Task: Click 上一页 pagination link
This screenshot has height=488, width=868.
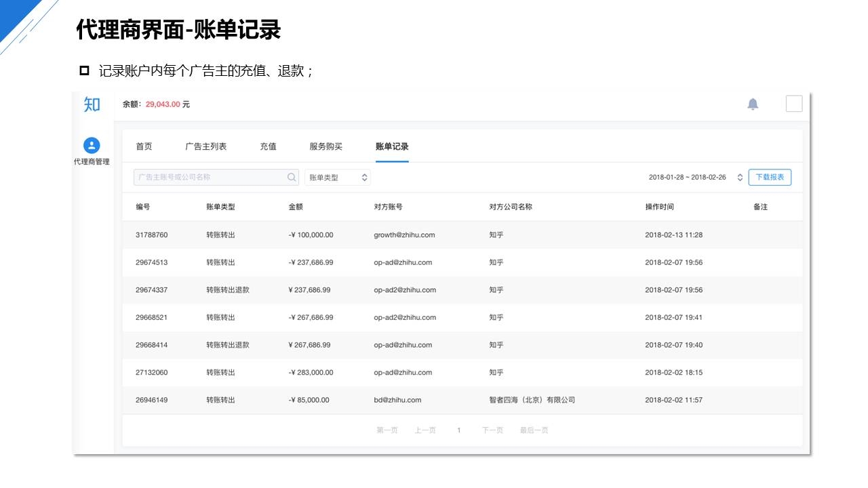Action: point(425,430)
